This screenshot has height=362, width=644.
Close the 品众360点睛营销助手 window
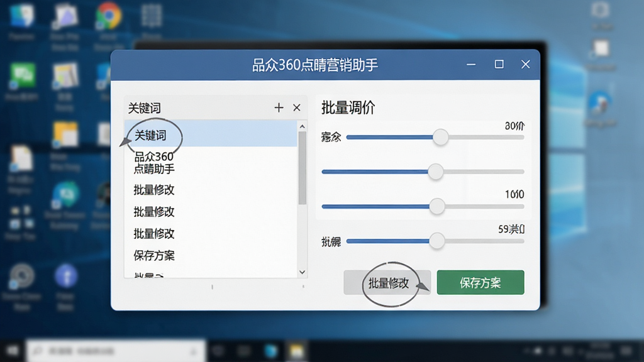coord(526,65)
